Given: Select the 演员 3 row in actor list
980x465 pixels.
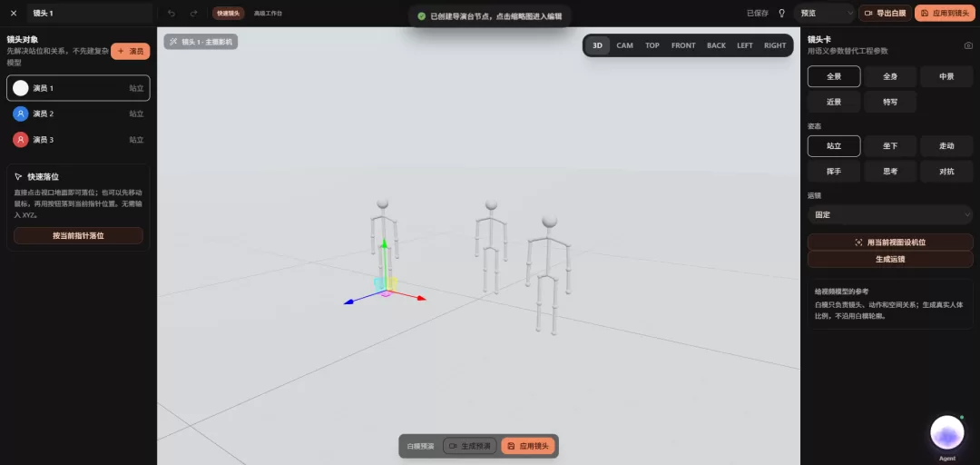Looking at the screenshot, I should tap(78, 140).
